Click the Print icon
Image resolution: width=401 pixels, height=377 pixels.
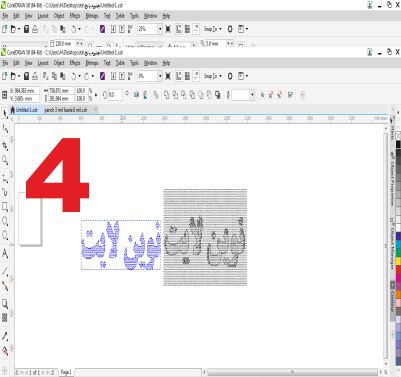pos(35,76)
